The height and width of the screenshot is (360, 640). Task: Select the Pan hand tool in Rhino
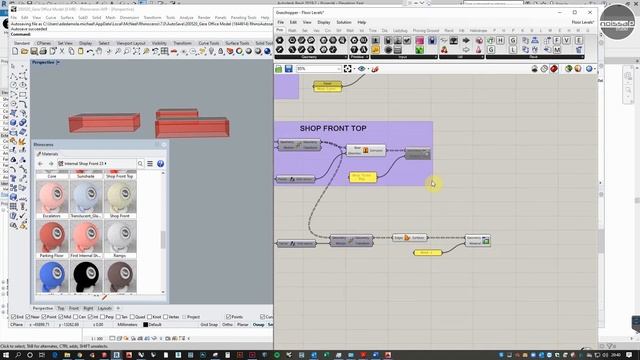tap(99, 51)
